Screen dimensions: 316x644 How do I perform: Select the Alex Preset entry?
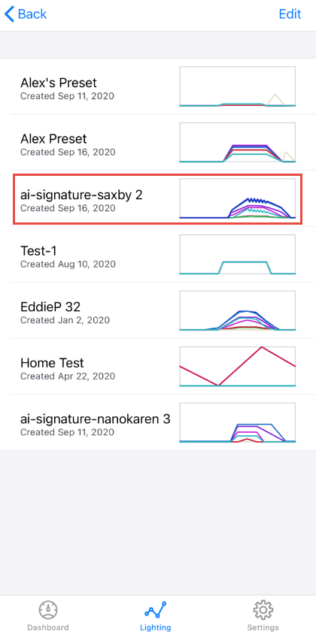(158, 143)
